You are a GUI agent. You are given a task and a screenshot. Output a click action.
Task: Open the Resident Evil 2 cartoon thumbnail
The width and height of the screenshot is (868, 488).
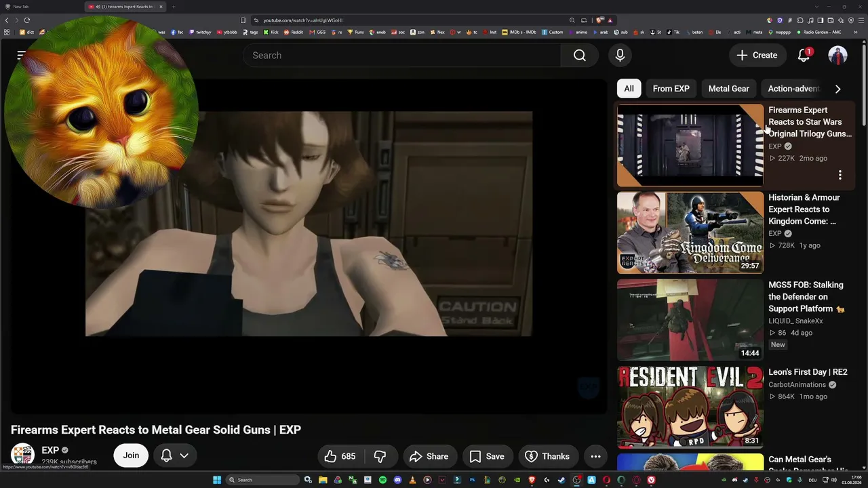(x=690, y=407)
